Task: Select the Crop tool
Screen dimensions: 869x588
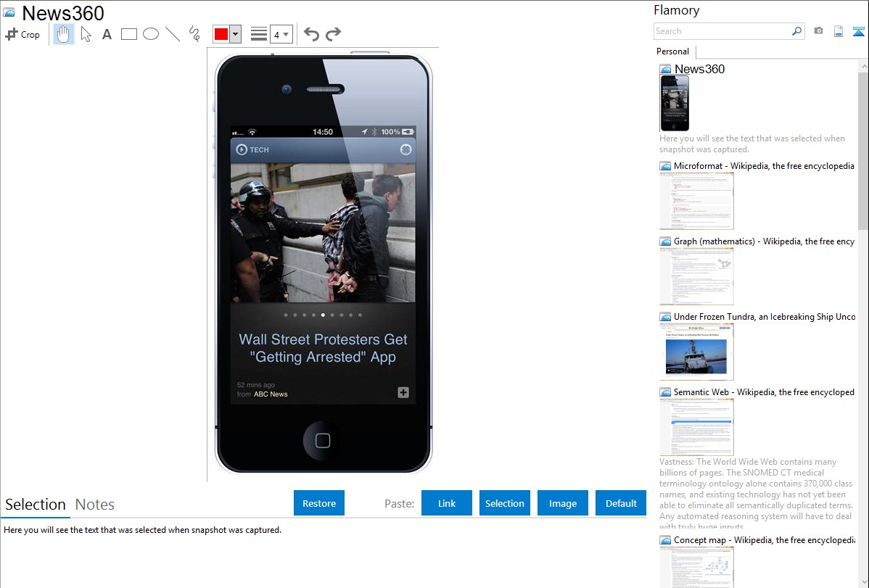Action: pos(22,34)
